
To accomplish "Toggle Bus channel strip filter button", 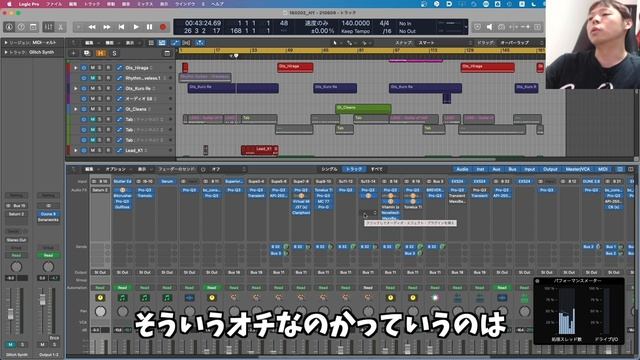I will [x=512, y=169].
